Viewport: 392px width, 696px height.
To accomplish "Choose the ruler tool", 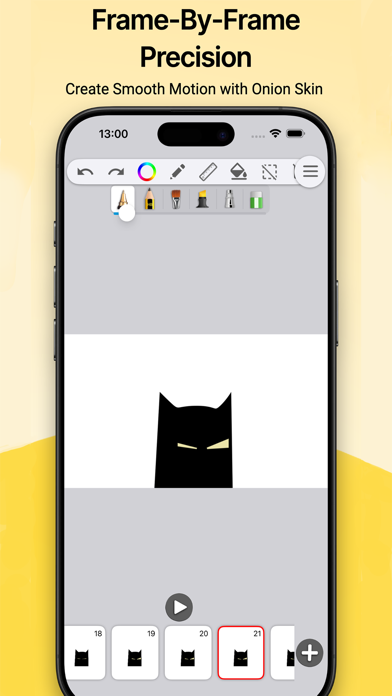I will 208,172.
